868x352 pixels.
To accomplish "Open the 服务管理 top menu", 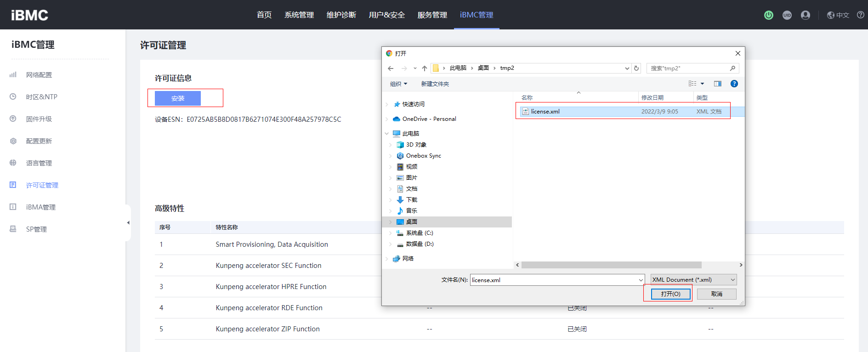I will coord(432,15).
